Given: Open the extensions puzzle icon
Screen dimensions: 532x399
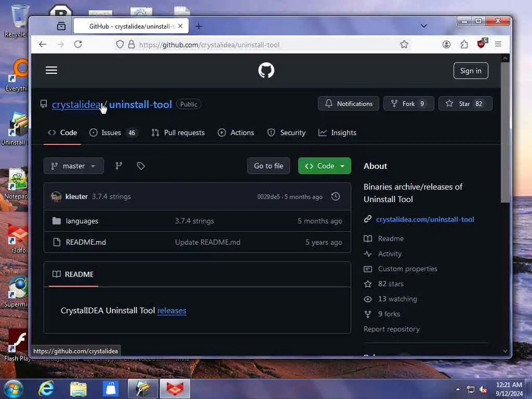Looking at the screenshot, I should 464,45.
